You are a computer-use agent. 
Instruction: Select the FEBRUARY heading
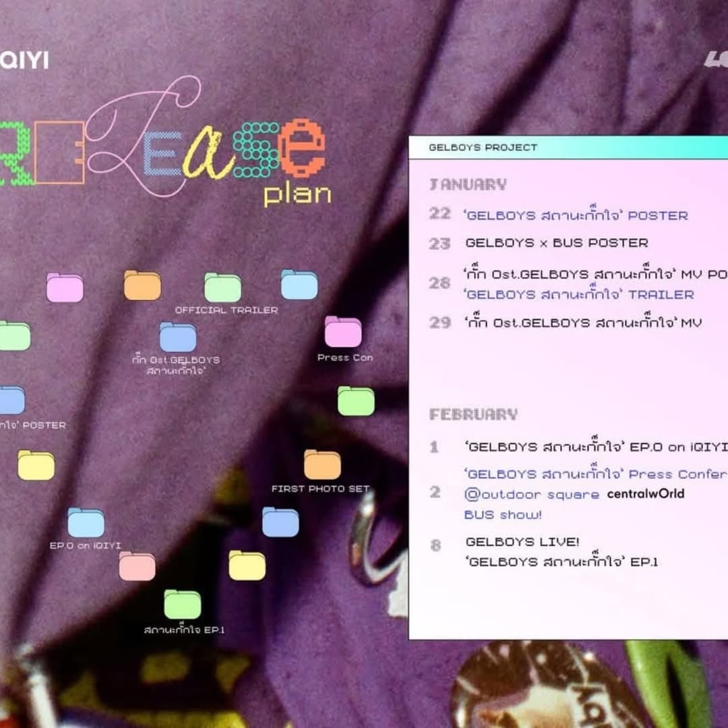point(473,414)
